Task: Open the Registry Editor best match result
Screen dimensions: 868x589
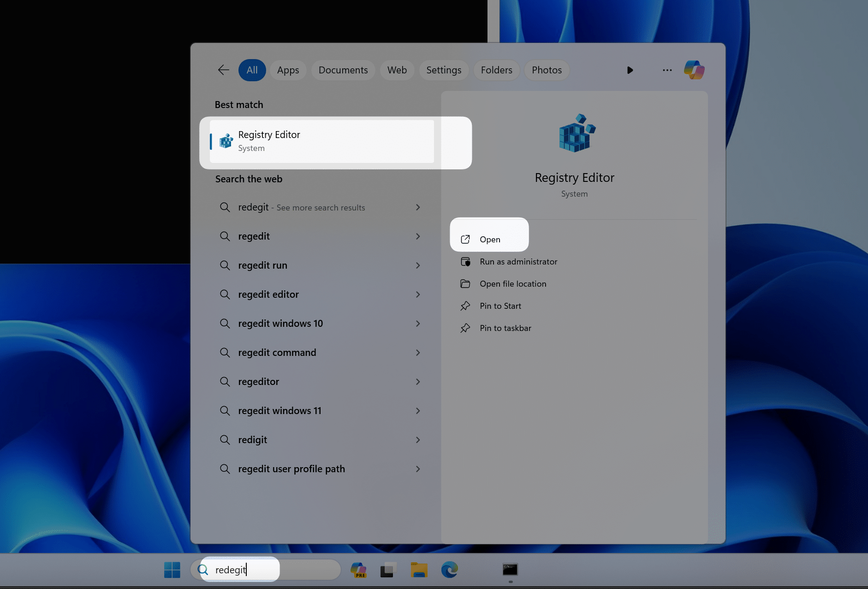Action: 321,141
